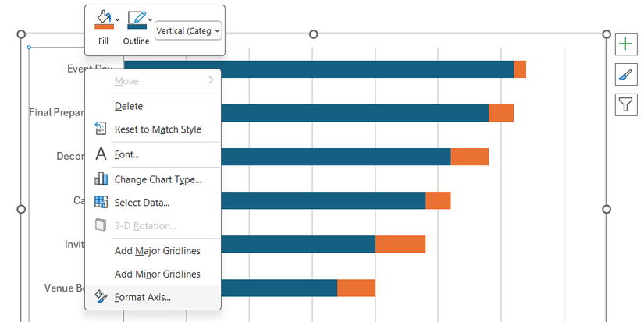The height and width of the screenshot is (322, 644).
Task: Expand the Fill color dropdown arrow
Action: pyautogui.click(x=117, y=19)
